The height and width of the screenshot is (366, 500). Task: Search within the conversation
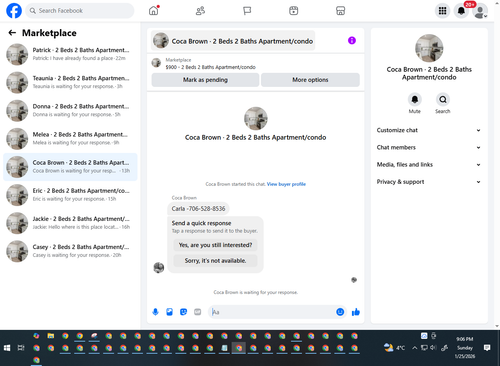coord(443,99)
